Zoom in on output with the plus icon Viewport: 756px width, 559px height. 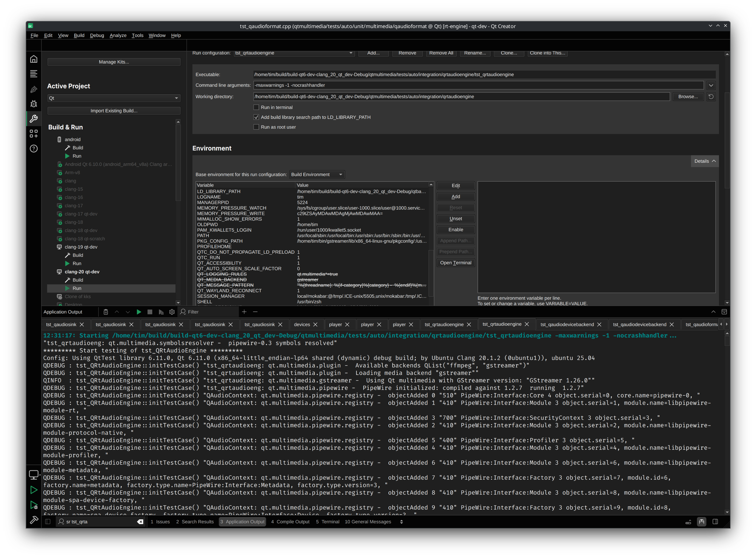point(244,312)
